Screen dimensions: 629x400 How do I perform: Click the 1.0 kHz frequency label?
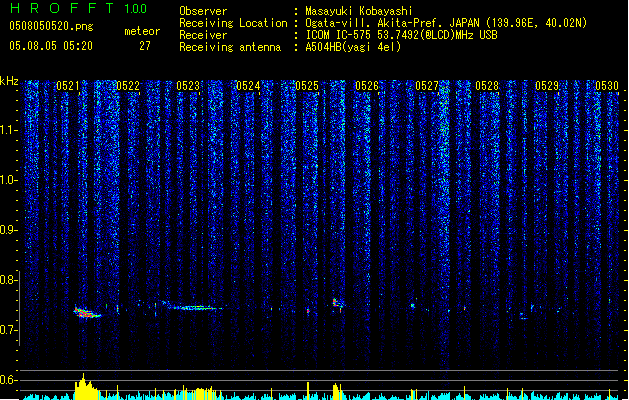(x=8, y=180)
